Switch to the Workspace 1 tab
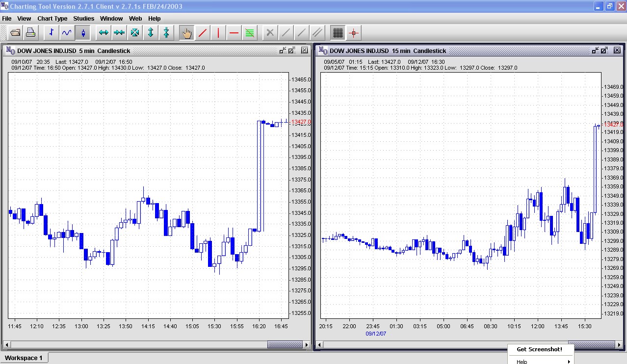The height and width of the screenshot is (364, 627). pyautogui.click(x=24, y=358)
